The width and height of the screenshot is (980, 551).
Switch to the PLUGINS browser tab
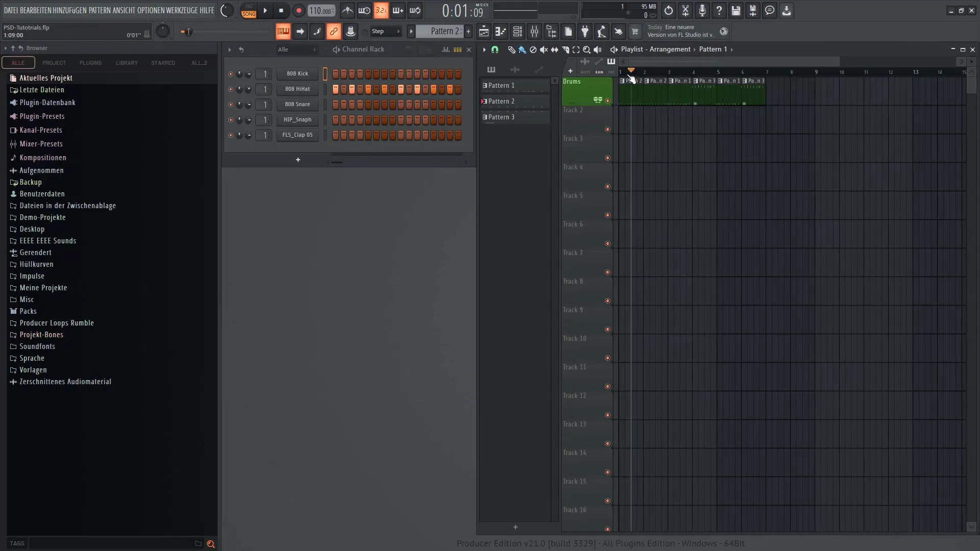(90, 63)
